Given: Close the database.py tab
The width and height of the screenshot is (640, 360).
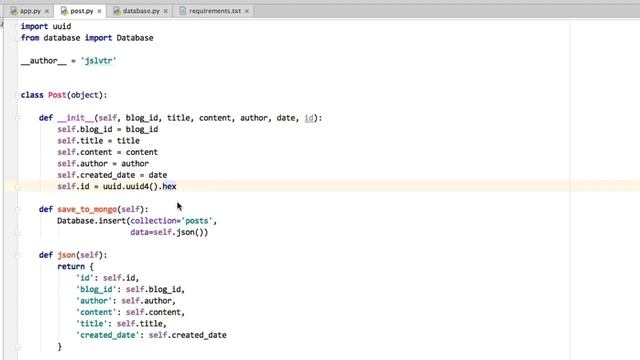Looking at the screenshot, I should (x=166, y=11).
